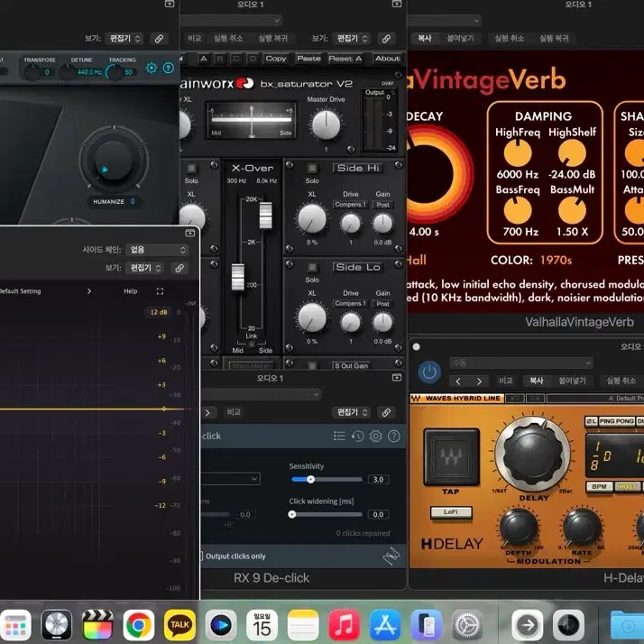Click the VintageVerb BassMult knob
Image resolution: width=644 pixels, height=644 pixels.
(572, 210)
